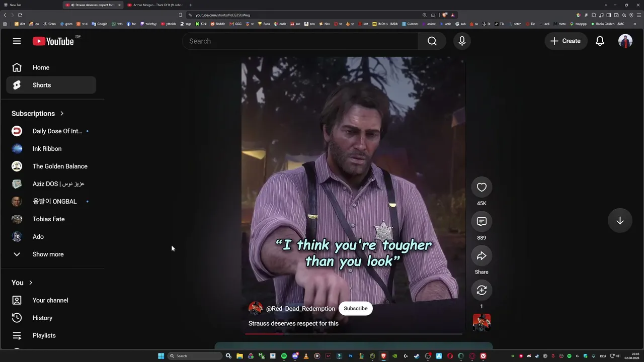Open the Brave wallet icon
The height and width of the screenshot is (362, 644).
(616, 15)
